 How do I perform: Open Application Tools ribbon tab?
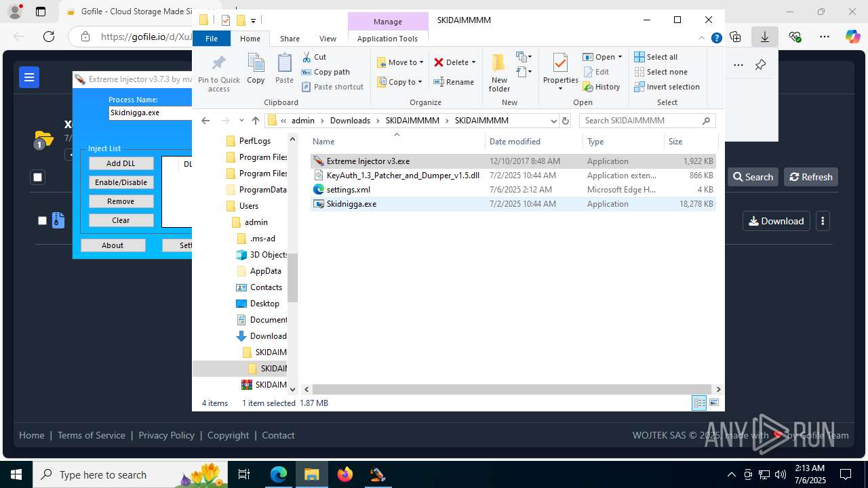coord(387,39)
